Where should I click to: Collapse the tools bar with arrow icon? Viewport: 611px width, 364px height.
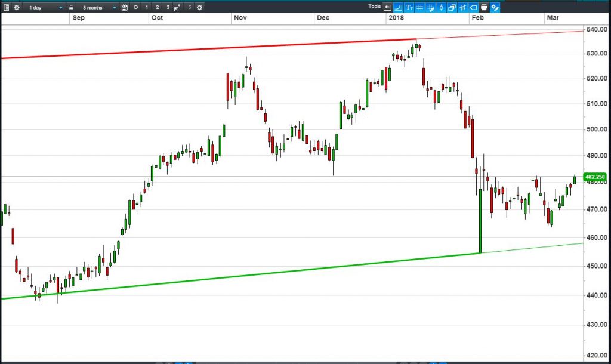(x=387, y=7)
